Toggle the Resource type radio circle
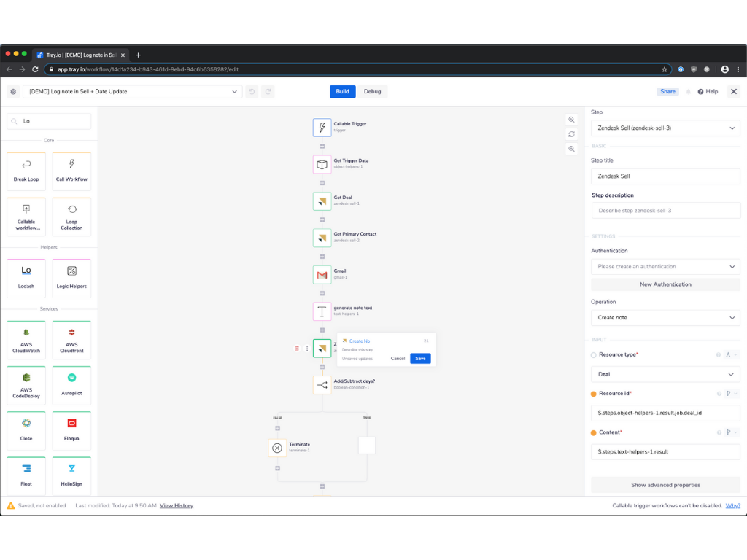The height and width of the screenshot is (560, 747). 594,355
